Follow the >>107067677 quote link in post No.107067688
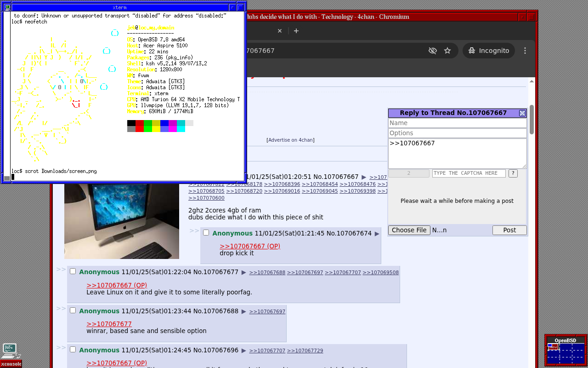Viewport: 588px width, 368px height. (109, 324)
